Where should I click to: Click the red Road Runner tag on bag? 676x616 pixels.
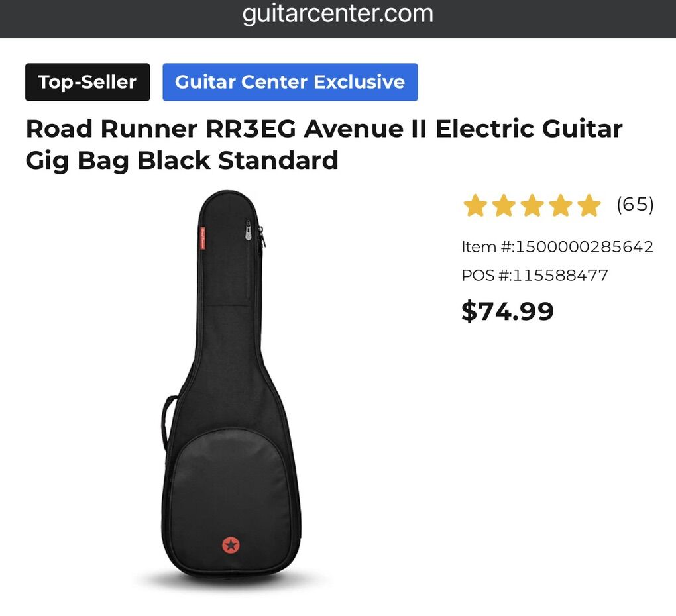click(x=202, y=238)
